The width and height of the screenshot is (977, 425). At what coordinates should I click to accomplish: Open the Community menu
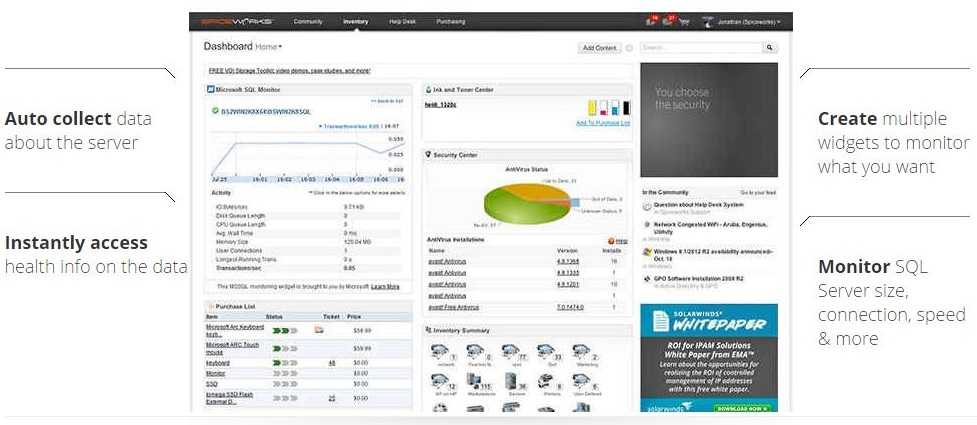(308, 22)
